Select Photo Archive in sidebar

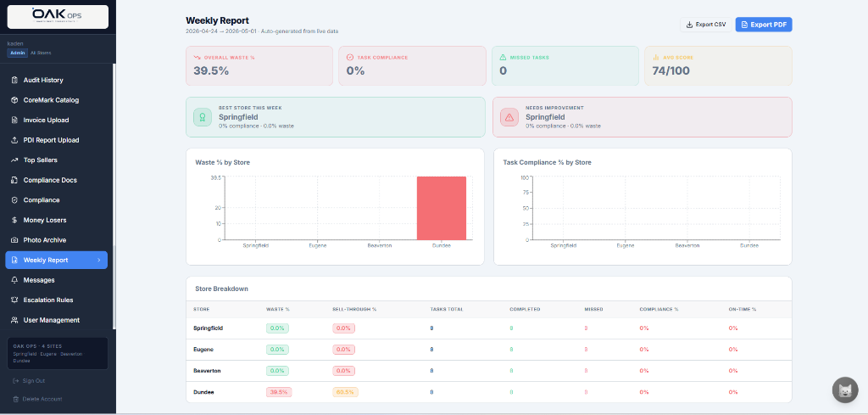[x=57, y=240]
